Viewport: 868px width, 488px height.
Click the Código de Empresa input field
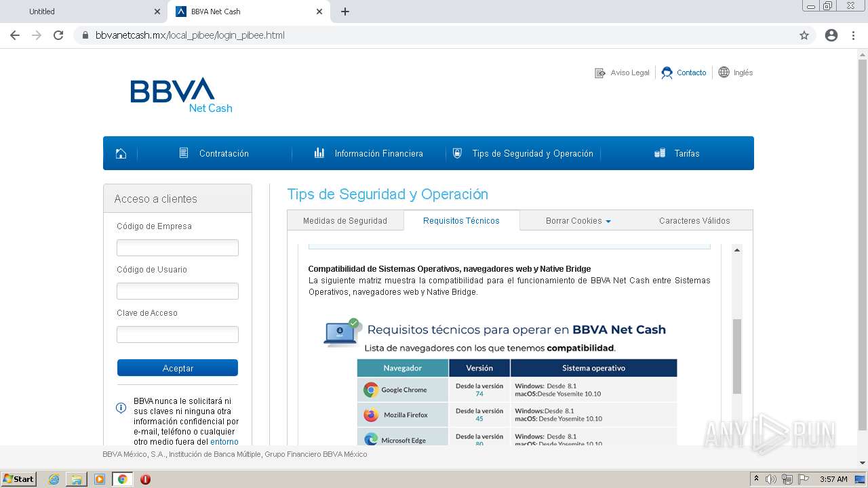pyautogui.click(x=178, y=247)
